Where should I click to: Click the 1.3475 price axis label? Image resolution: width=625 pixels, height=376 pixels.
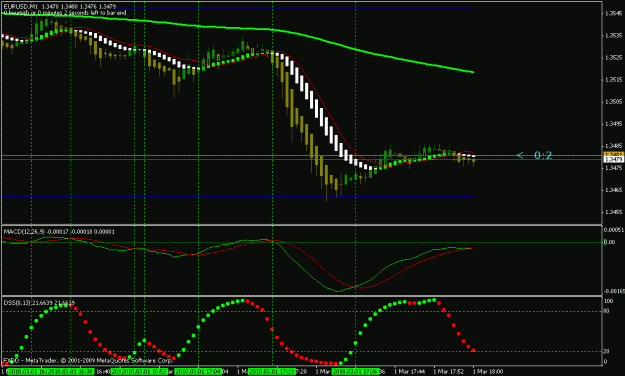pos(613,168)
